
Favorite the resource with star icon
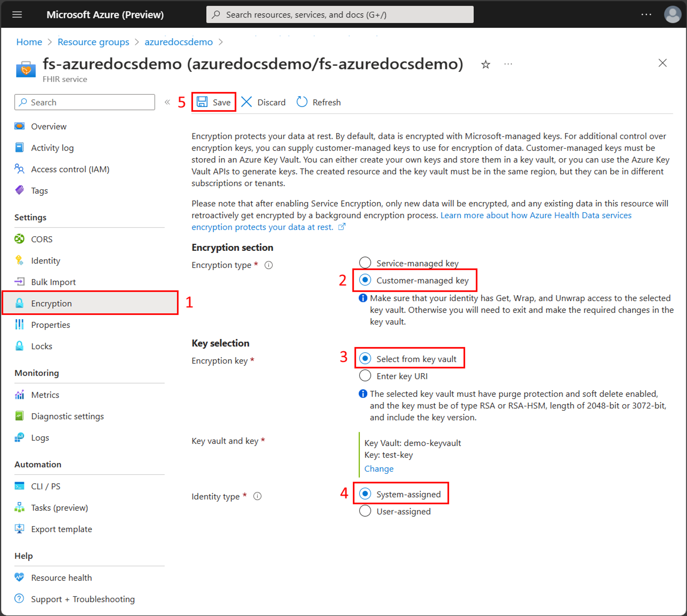click(x=486, y=64)
